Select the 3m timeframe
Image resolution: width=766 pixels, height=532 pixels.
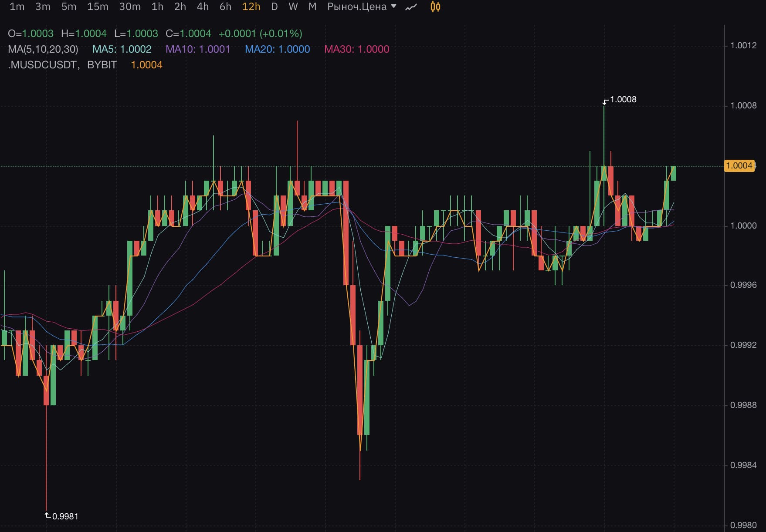43,7
